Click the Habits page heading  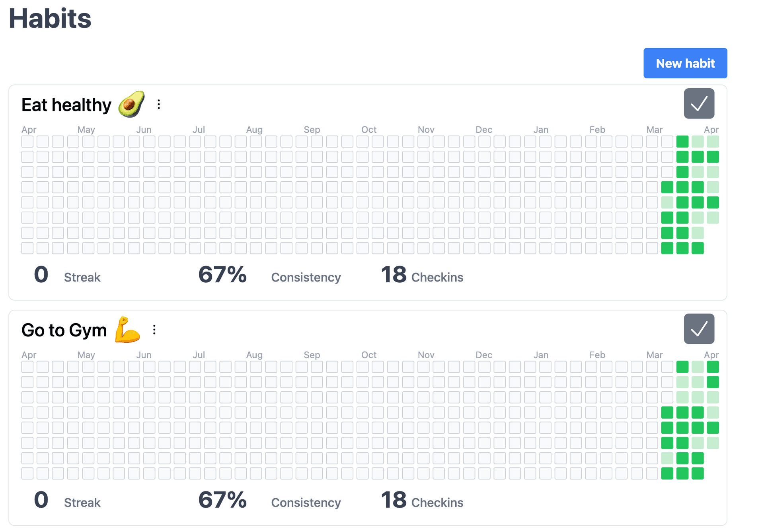click(50, 19)
